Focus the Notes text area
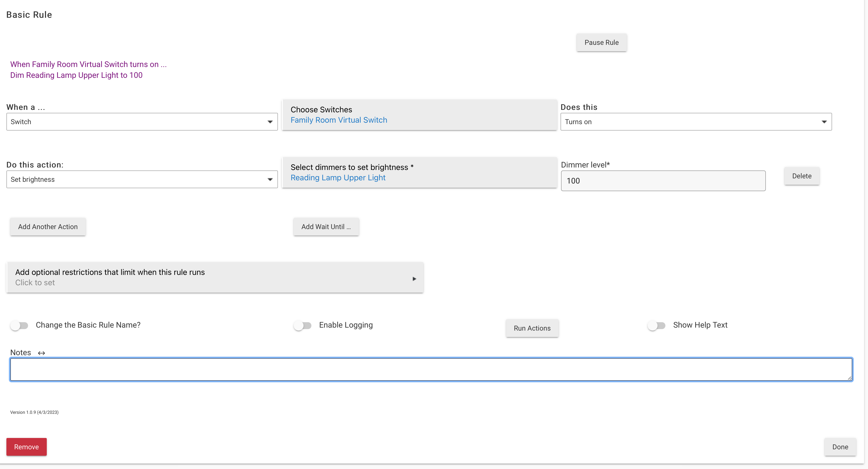 click(431, 369)
